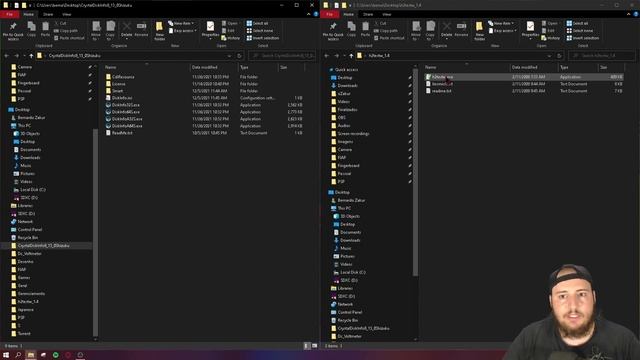Screen dimensions: 640x360
Task: Click Edit in left window ribbon
Action: pyautogui.click(x=228, y=31)
